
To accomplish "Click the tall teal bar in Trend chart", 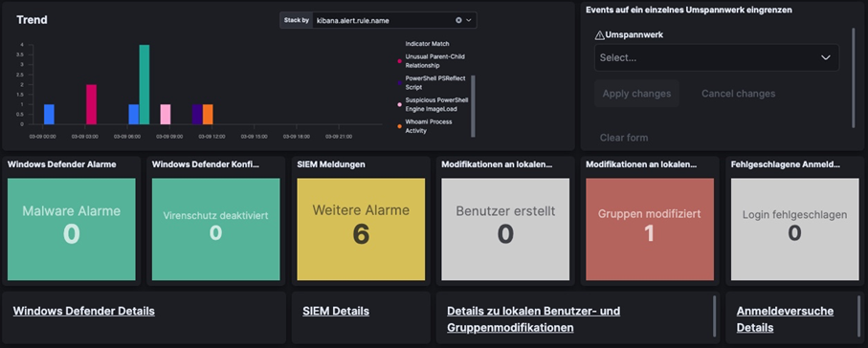I will tap(145, 85).
